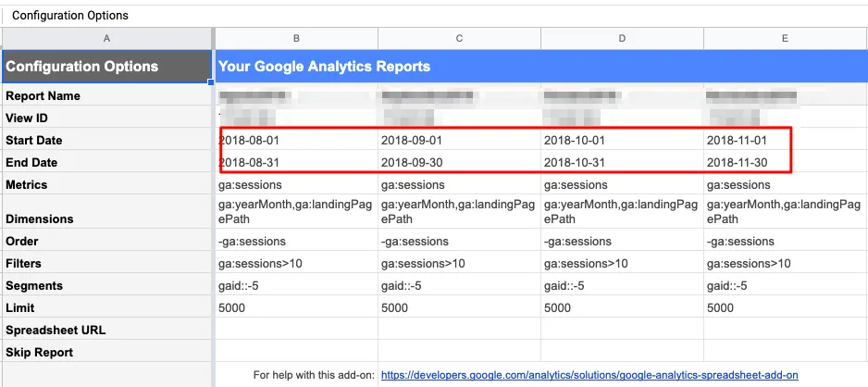Select the ga:sessions>10 filter in column D
The image size is (868, 387).
point(622,262)
